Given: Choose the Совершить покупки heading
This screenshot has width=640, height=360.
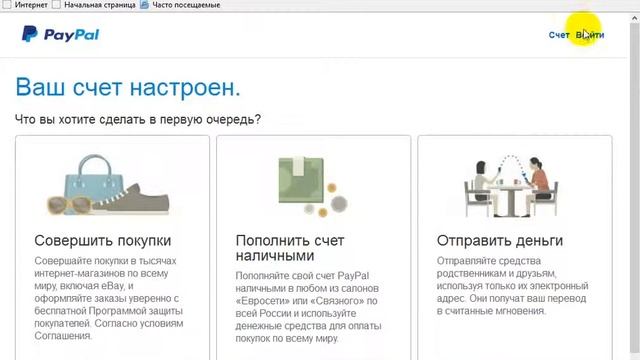Looking at the screenshot, I should click(102, 240).
